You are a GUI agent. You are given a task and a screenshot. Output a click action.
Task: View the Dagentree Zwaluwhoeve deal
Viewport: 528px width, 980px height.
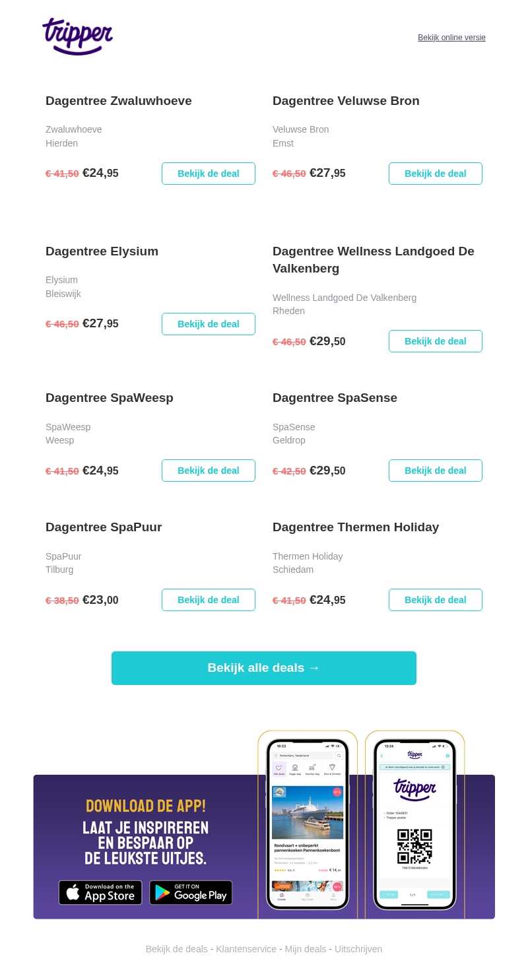tap(209, 174)
